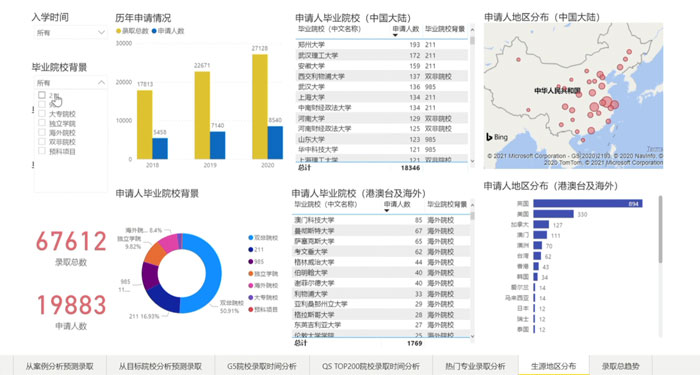Click the 预科项目 legend dot in donut legend
The image size is (700, 375).
[x=251, y=309]
